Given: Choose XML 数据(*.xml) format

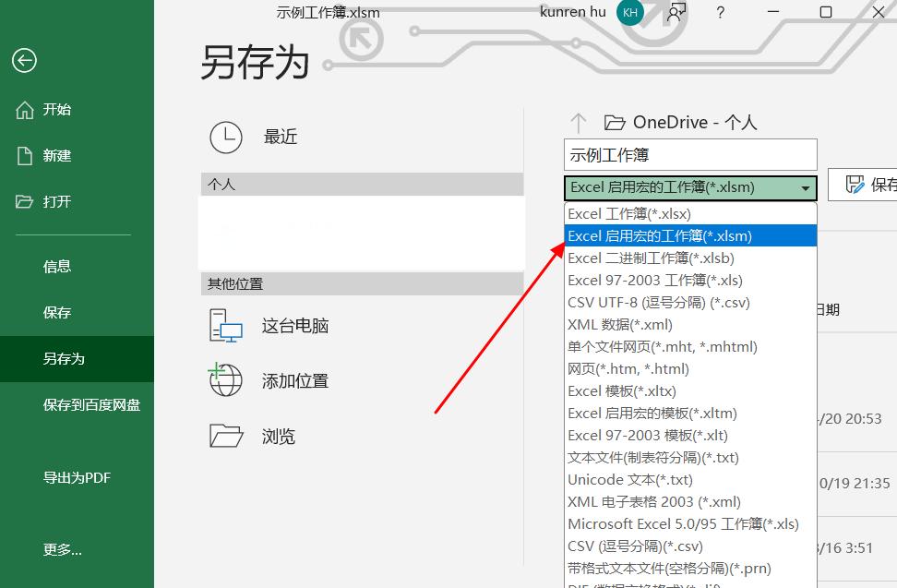Looking at the screenshot, I should click(690, 324).
